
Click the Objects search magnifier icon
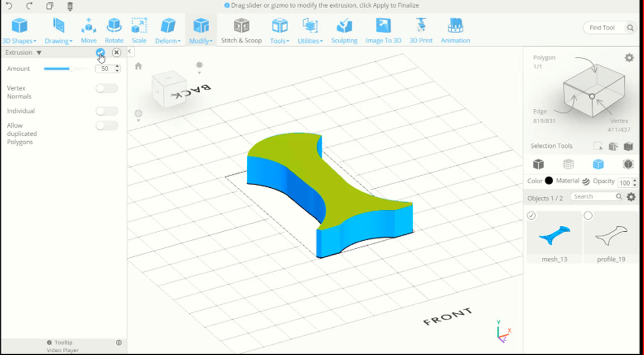pos(619,196)
